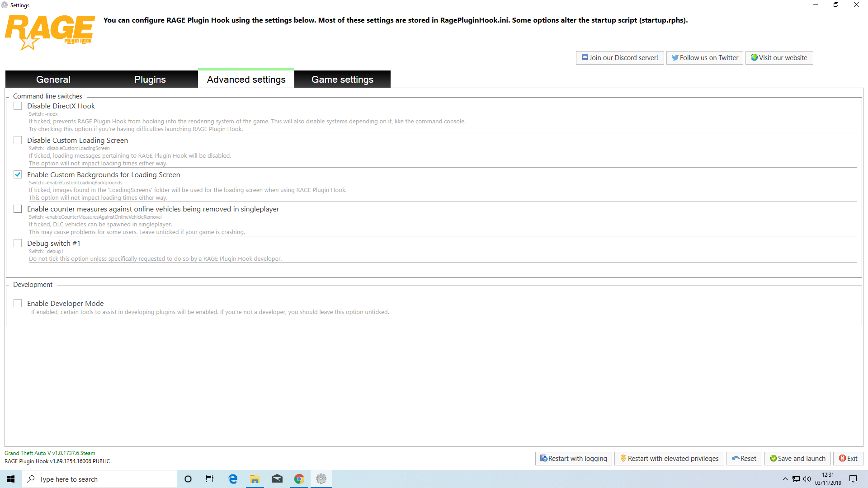
Task: Click the Task View taskbar icon
Action: (x=210, y=479)
